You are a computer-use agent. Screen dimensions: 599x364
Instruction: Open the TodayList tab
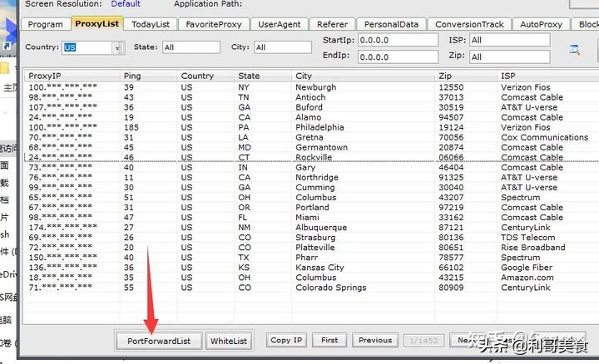point(151,24)
